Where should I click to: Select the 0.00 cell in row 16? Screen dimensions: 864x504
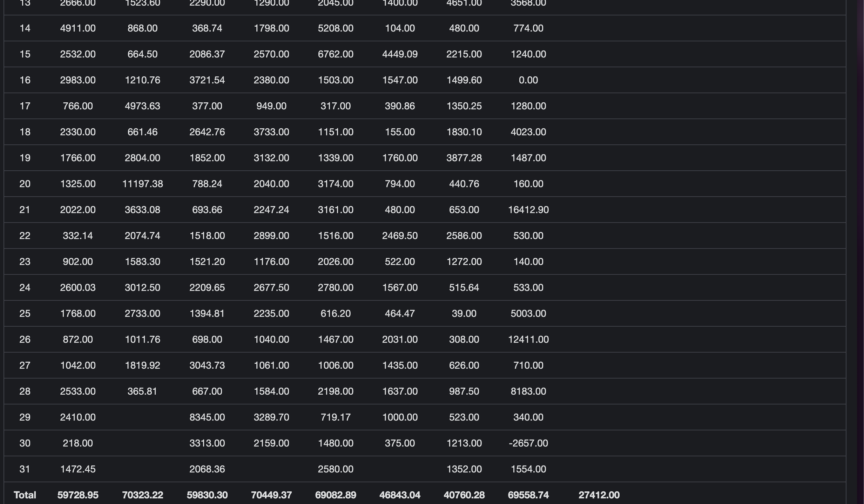(x=528, y=80)
